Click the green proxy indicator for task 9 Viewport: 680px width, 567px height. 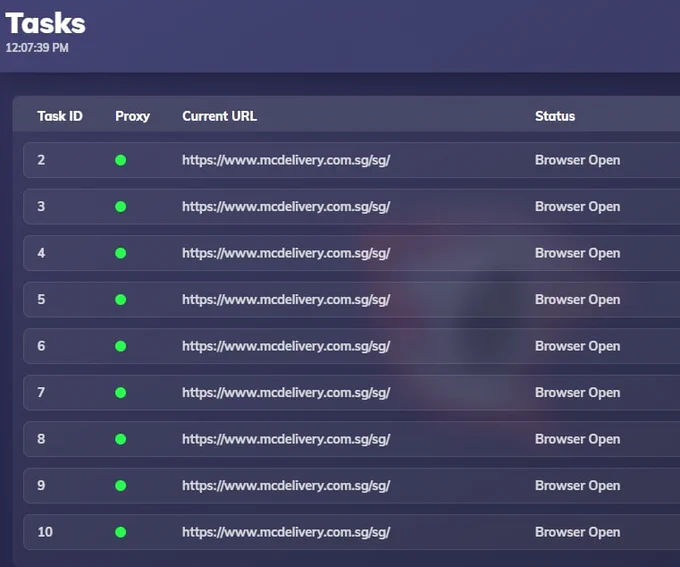[x=121, y=485]
